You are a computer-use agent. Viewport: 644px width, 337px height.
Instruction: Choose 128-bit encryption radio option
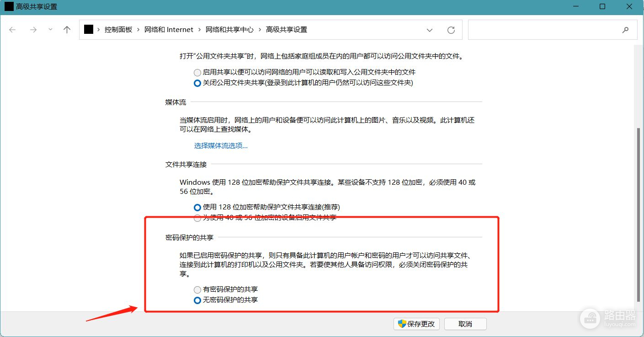click(x=197, y=208)
